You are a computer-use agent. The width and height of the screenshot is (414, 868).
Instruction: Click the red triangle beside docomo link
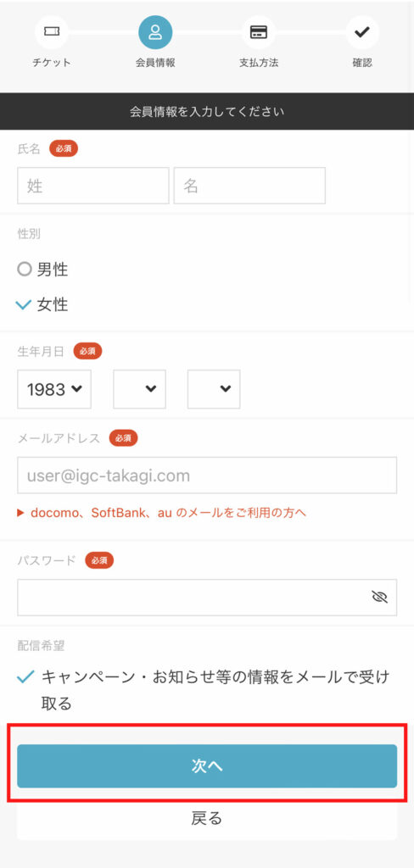(21, 513)
